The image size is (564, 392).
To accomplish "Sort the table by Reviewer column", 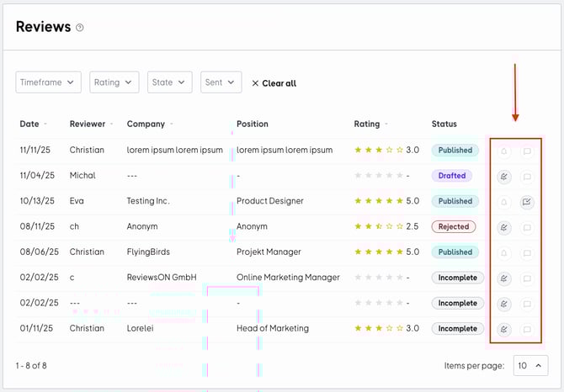I will pyautogui.click(x=88, y=124).
